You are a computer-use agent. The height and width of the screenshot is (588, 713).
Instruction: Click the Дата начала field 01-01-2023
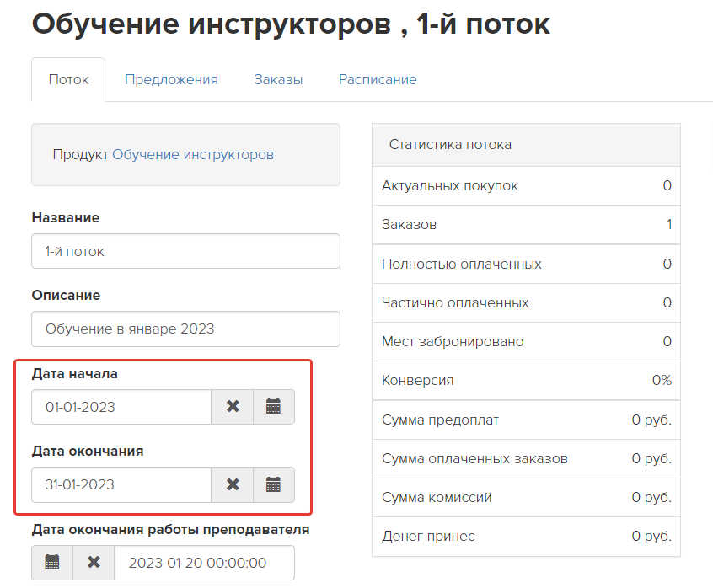[121, 407]
